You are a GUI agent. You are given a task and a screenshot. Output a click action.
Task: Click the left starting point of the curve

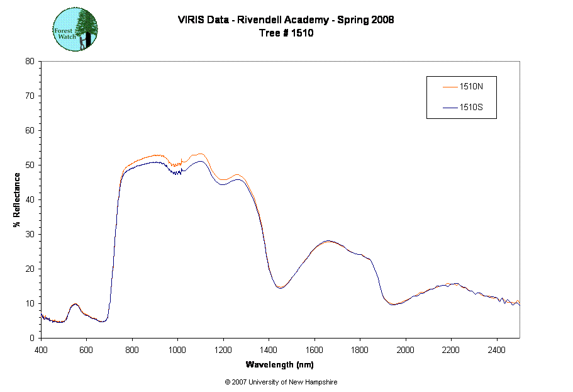42,315
